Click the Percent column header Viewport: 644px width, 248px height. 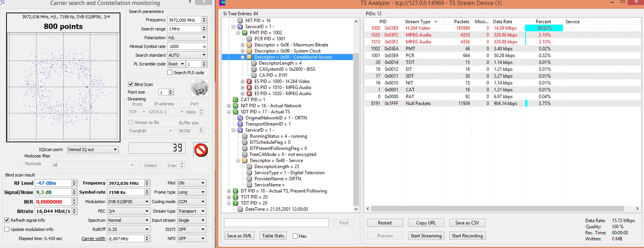click(543, 22)
